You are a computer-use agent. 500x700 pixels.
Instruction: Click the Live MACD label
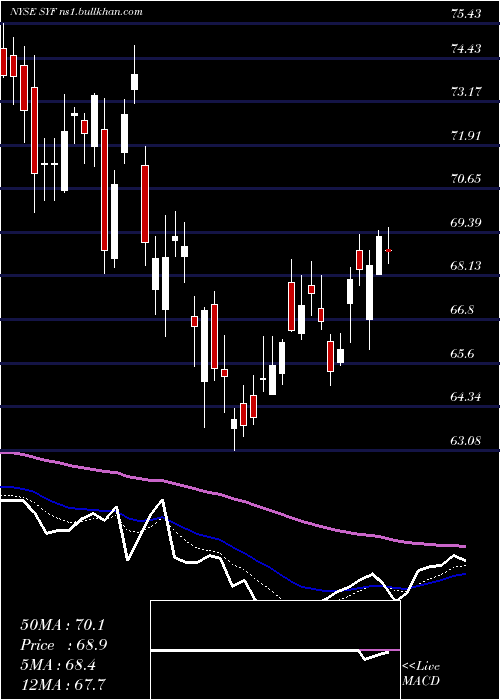point(421,674)
